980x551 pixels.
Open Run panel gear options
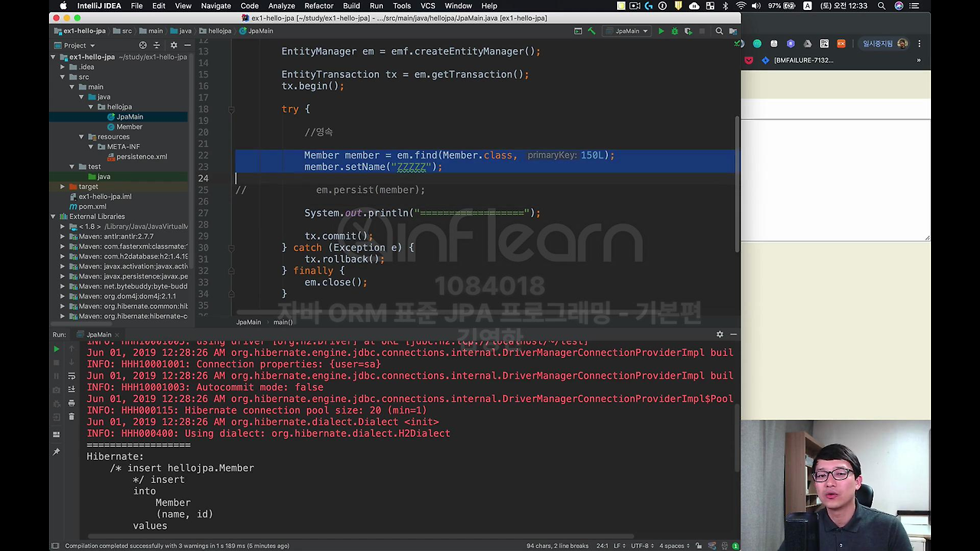[x=719, y=334]
